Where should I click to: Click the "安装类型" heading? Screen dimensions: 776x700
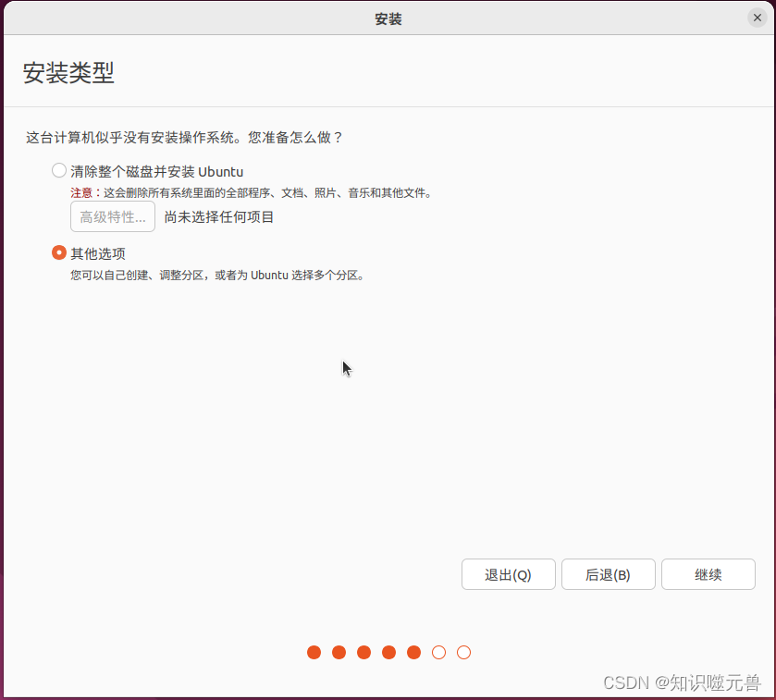coord(68,73)
